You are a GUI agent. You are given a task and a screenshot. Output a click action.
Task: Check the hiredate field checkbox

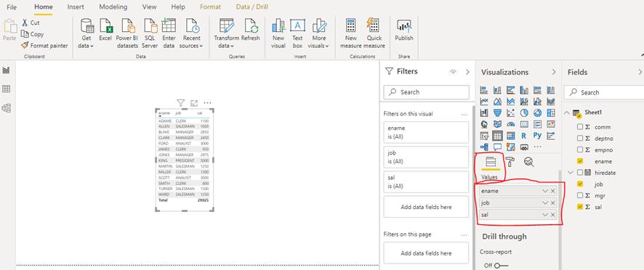pyautogui.click(x=580, y=173)
